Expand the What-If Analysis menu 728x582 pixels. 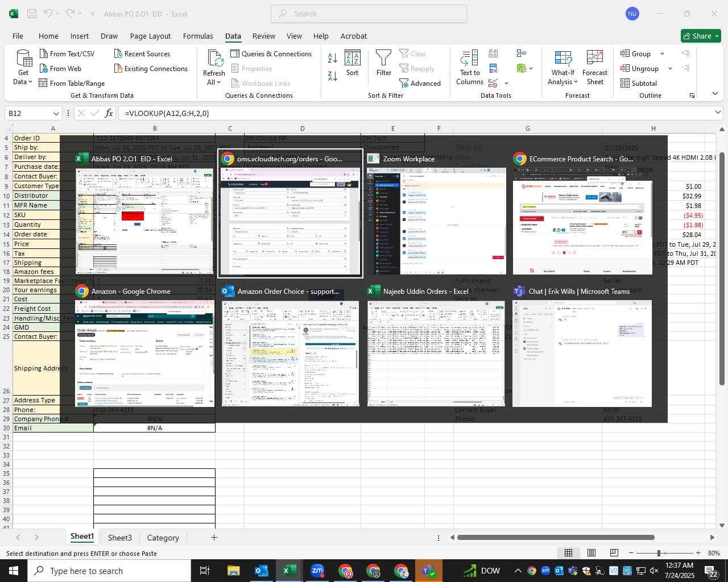pos(562,68)
